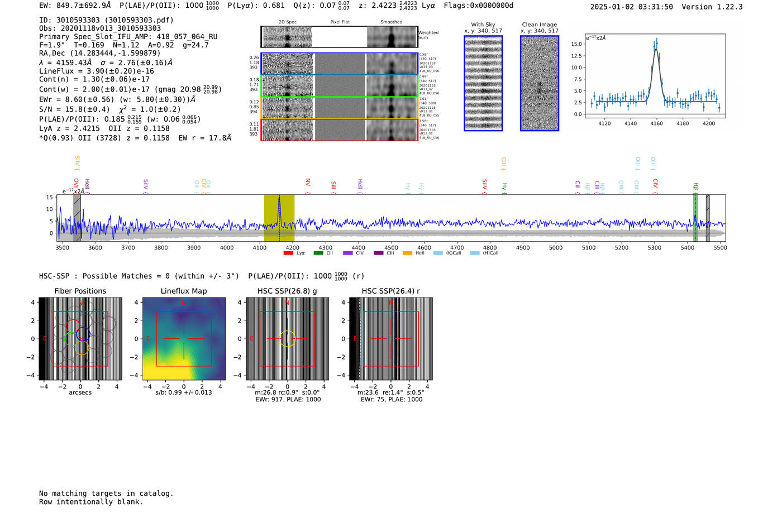
Task: Click the Q(z): 0.07 value
Action: 321,6
